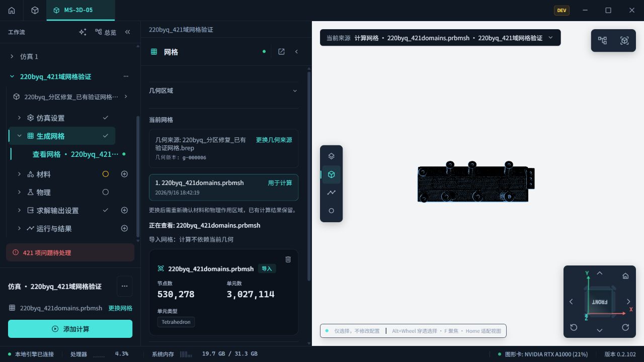Collapse the 220byq_421域网格验证 tree node
Image resolution: width=644 pixels, height=362 pixels.
point(12,76)
